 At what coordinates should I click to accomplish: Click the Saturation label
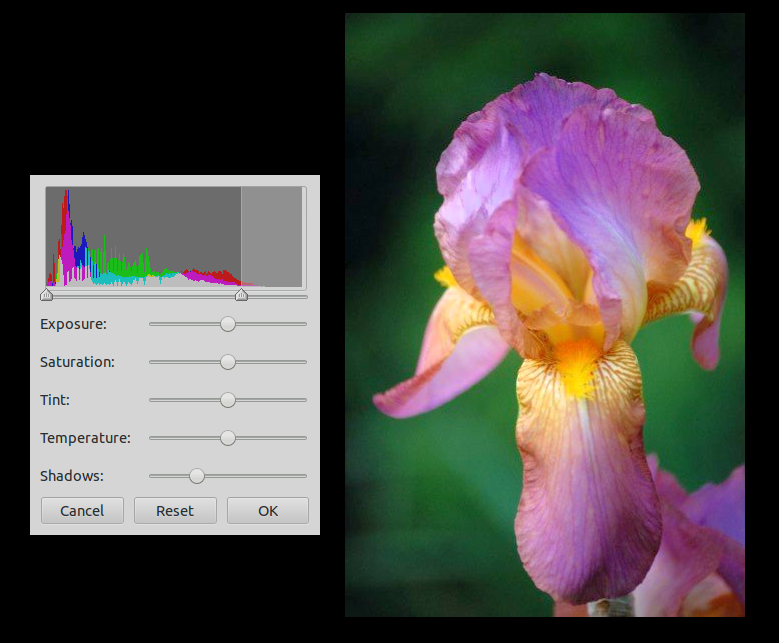click(78, 362)
